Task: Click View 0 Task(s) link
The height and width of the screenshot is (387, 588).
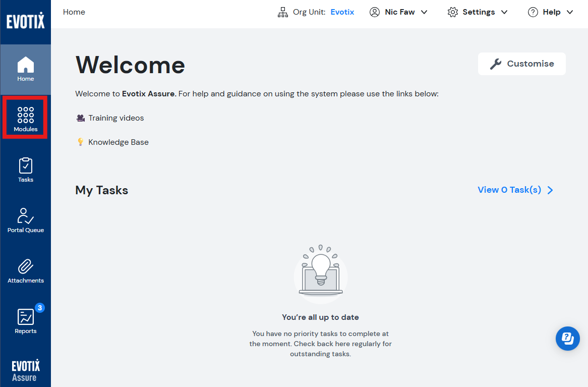Action: click(509, 190)
